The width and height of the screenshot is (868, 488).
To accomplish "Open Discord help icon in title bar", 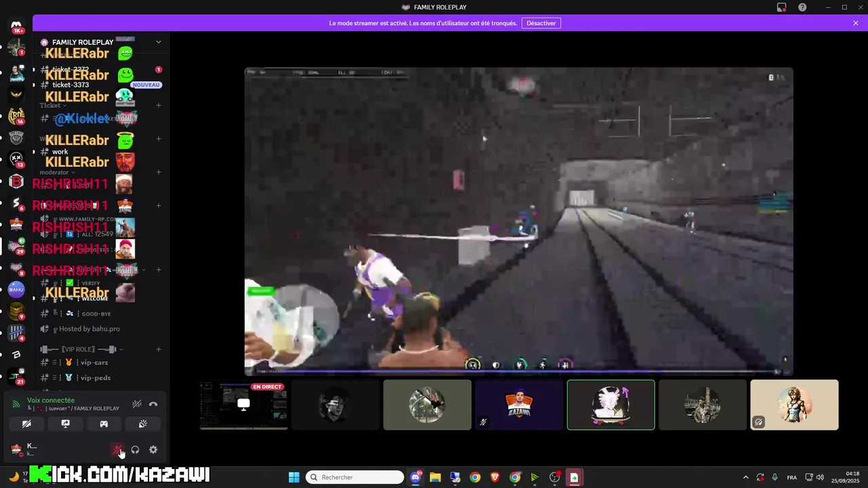I will (x=802, y=7).
